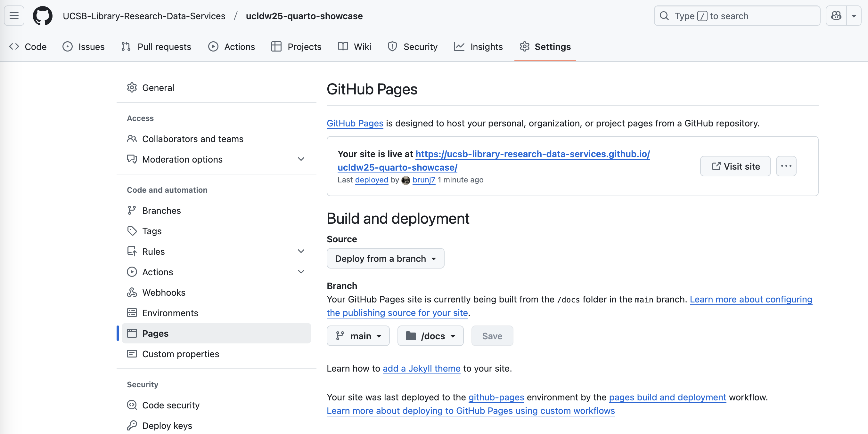
Task: Open the Deploy from a branch dropdown
Action: [x=385, y=258]
